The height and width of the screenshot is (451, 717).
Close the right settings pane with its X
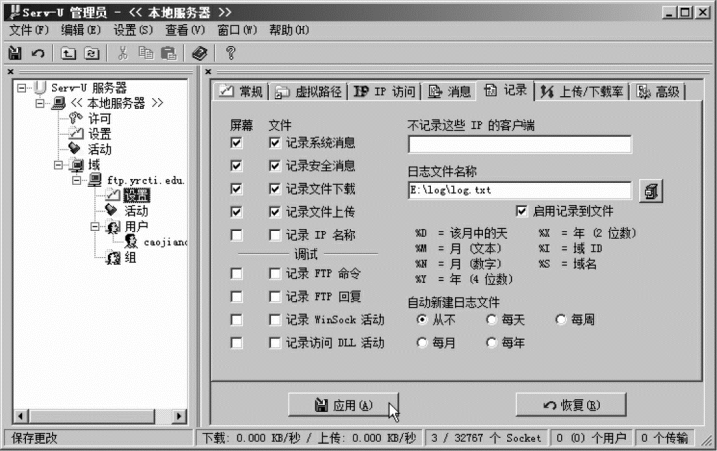click(x=208, y=72)
